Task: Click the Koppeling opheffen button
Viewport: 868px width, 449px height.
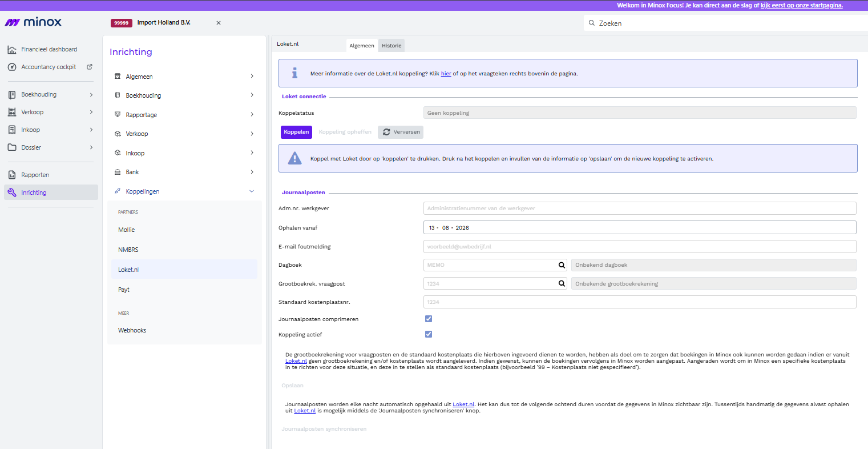Action: pyautogui.click(x=345, y=132)
